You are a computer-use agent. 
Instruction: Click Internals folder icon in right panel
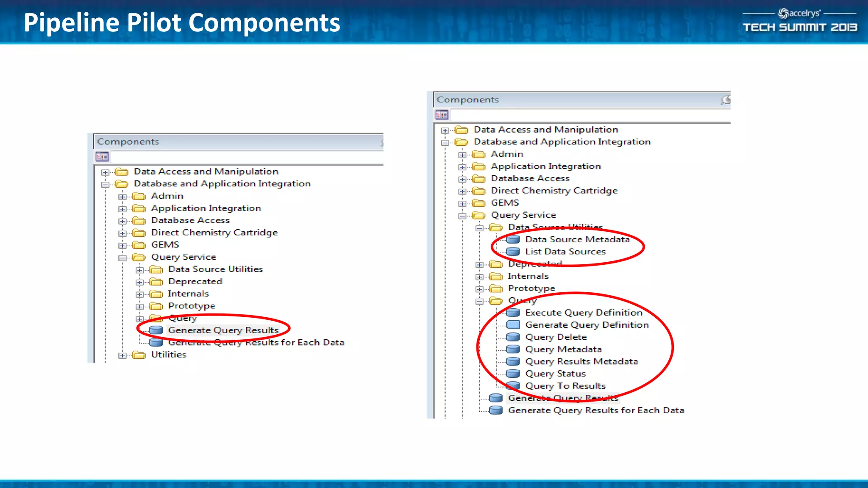tap(496, 277)
